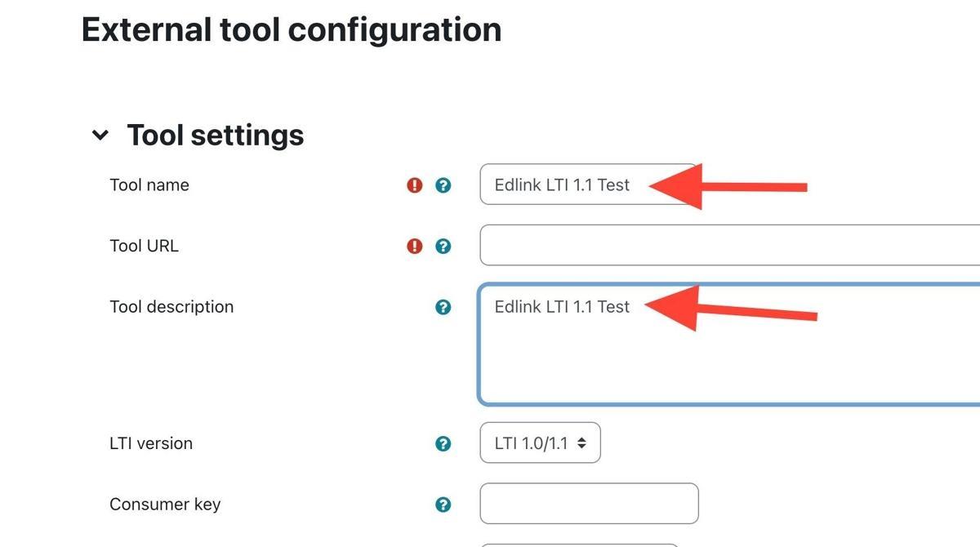The height and width of the screenshot is (547, 980).
Task: Click the required indicator beside Tool URL
Action: pyautogui.click(x=414, y=245)
